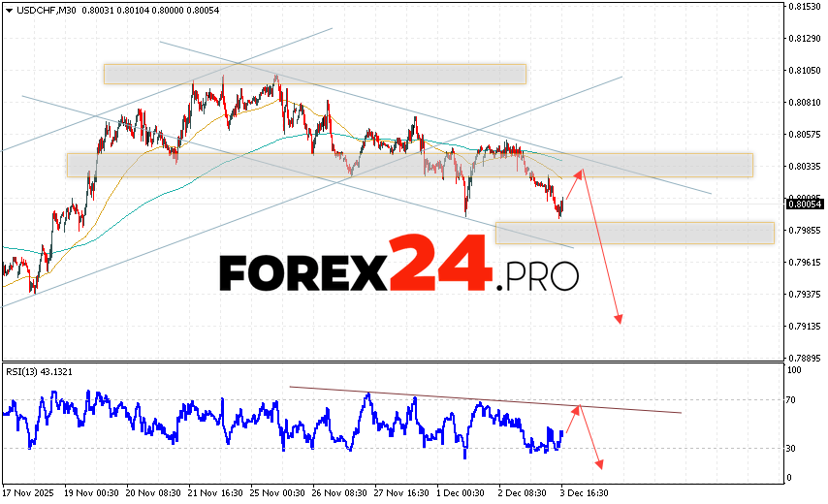Click the RSI(13) indicator label
Image resolution: width=828 pixels, height=504 pixels.
37,372
